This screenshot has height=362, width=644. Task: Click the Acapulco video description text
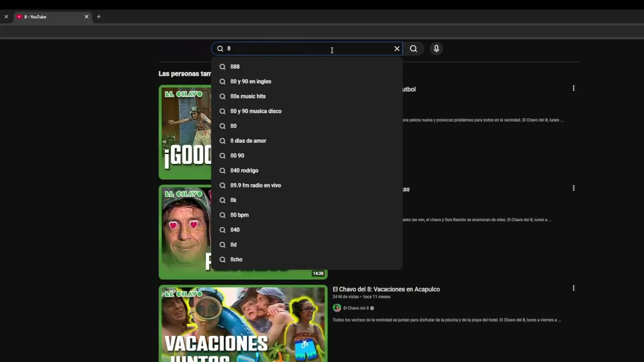pos(447,320)
